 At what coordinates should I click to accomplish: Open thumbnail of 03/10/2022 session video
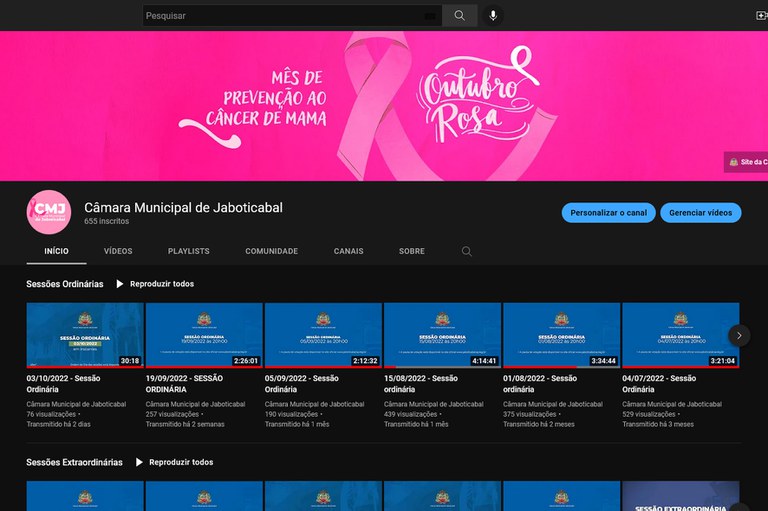click(x=85, y=335)
